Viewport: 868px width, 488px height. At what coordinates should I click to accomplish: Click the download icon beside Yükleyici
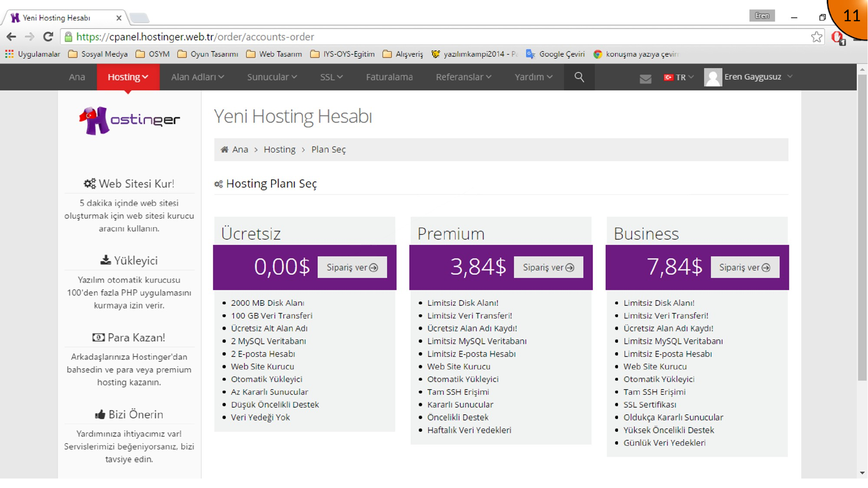105,260
